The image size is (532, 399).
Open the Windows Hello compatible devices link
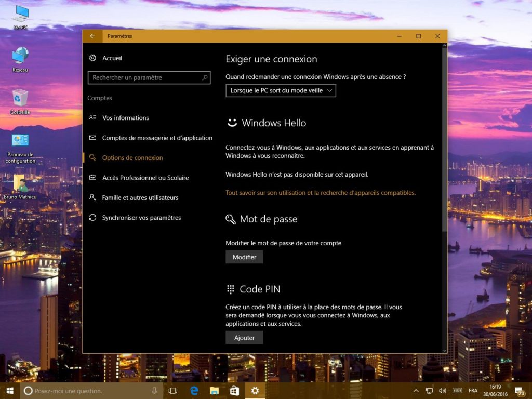[x=321, y=192]
